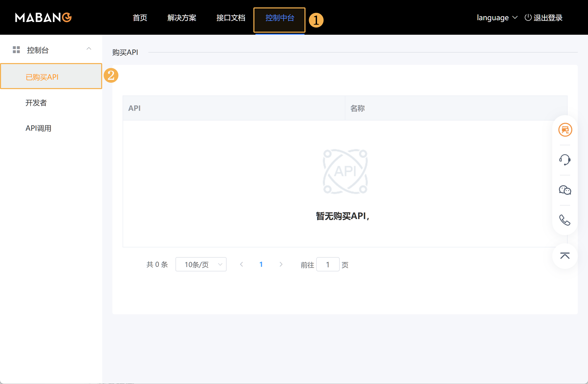Open the API调用 sidebar item
This screenshot has height=384, width=588.
[x=39, y=128]
